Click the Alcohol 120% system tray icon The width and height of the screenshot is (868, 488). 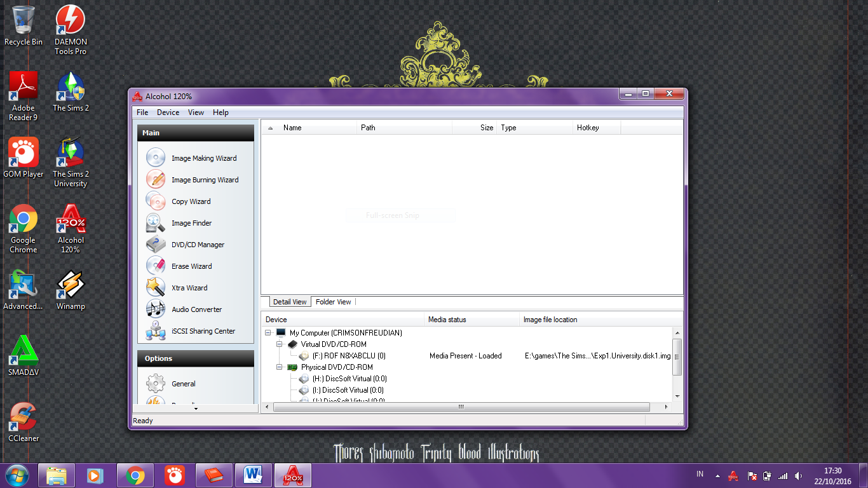pyautogui.click(x=733, y=475)
